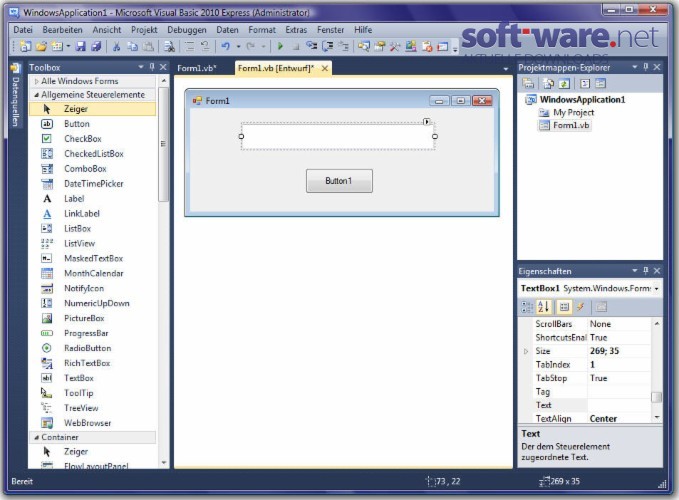This screenshot has height=500, width=679.
Task: Pin the Toolbox panel with auto-hide
Action: (152, 67)
